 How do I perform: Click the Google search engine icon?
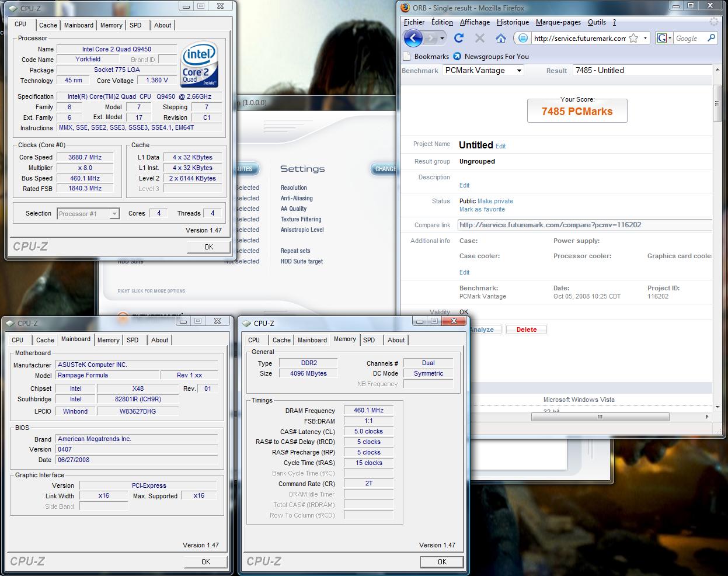coord(661,38)
